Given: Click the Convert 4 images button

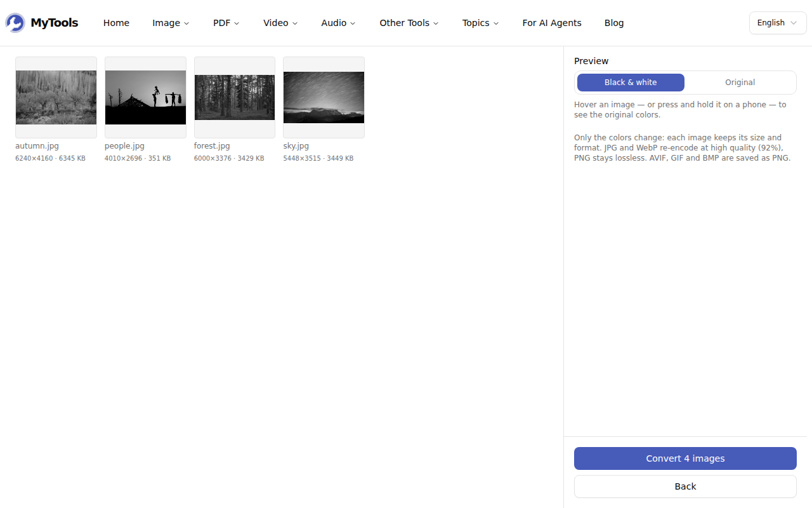Looking at the screenshot, I should (685, 458).
